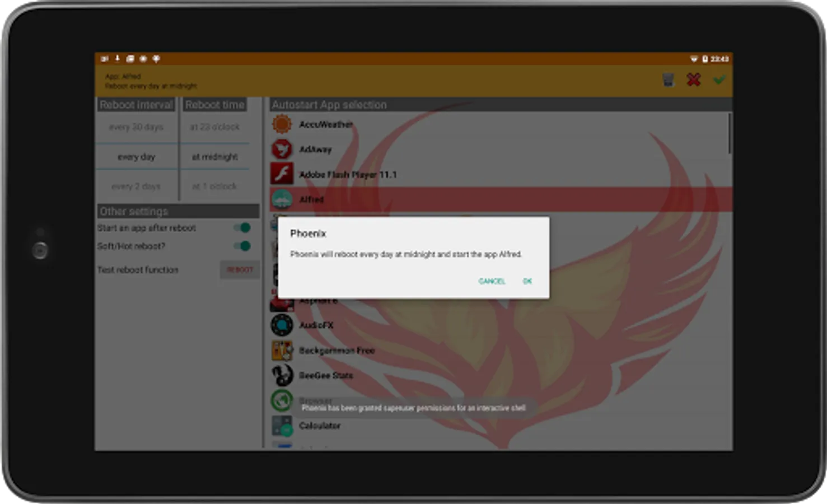Choose 'every 30 days' reboot interval
Screen dimensions: 827x504
coord(136,127)
